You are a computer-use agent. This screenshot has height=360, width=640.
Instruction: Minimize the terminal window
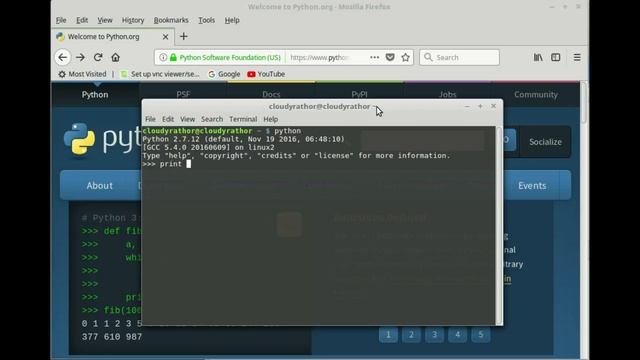[467, 106]
